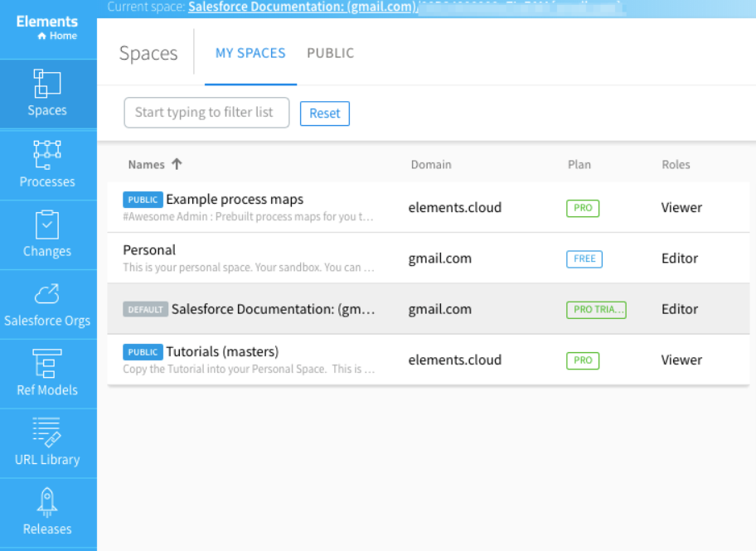Select the Tutorials (masters) space
This screenshot has height=551, width=756.
pos(428,360)
